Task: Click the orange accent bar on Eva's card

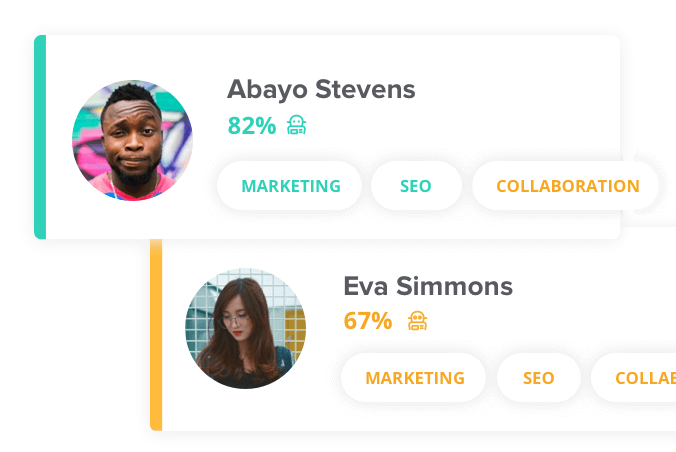Action: point(156,335)
